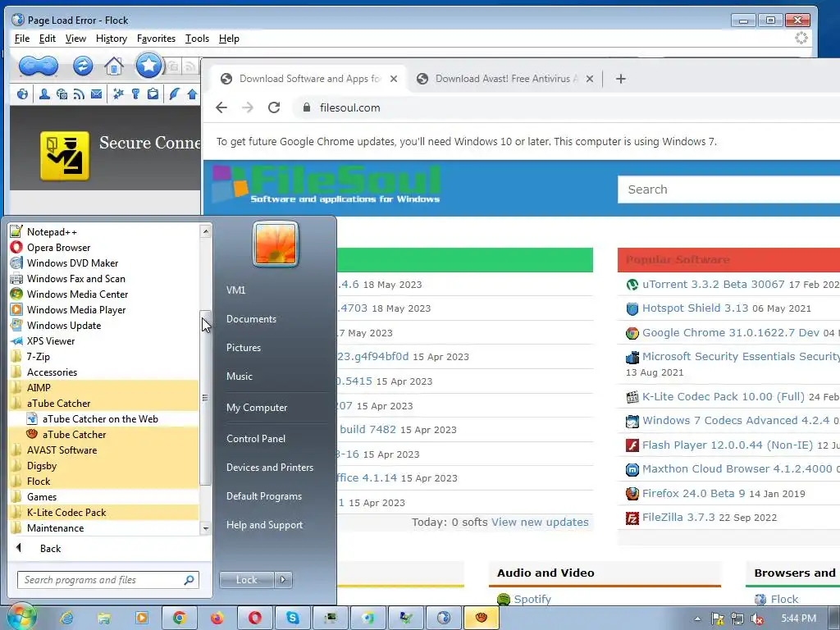The height and width of the screenshot is (630, 840).
Task: Go to Flock's home page icon
Action: click(x=113, y=66)
